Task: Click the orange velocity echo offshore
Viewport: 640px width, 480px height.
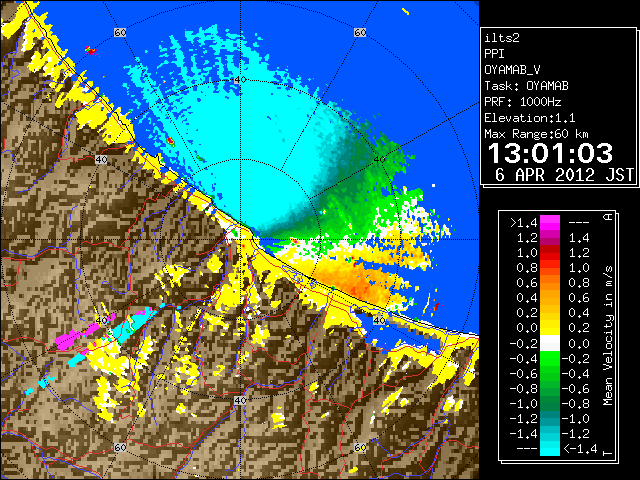Action: pos(354,281)
